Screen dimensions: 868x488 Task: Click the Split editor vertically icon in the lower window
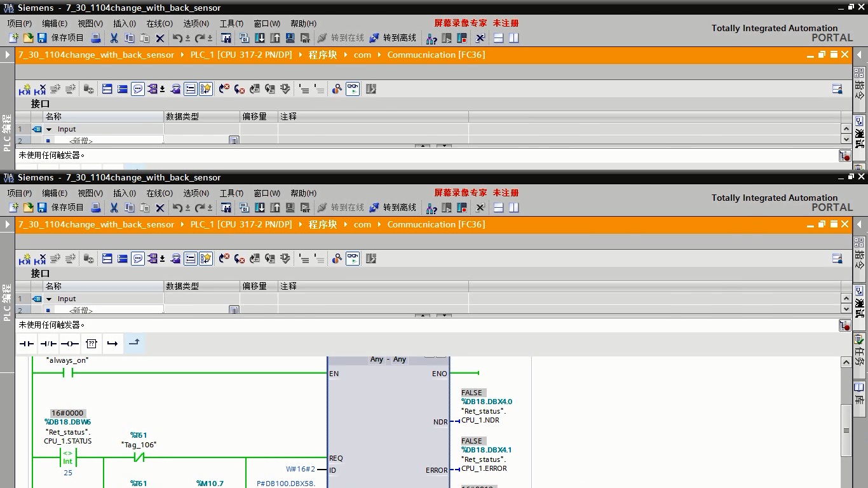514,208
